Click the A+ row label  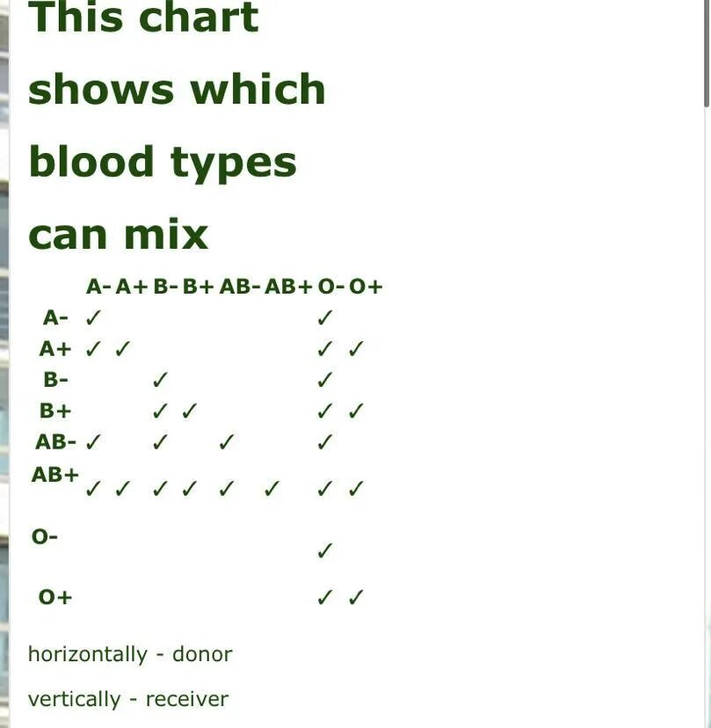click(55, 349)
